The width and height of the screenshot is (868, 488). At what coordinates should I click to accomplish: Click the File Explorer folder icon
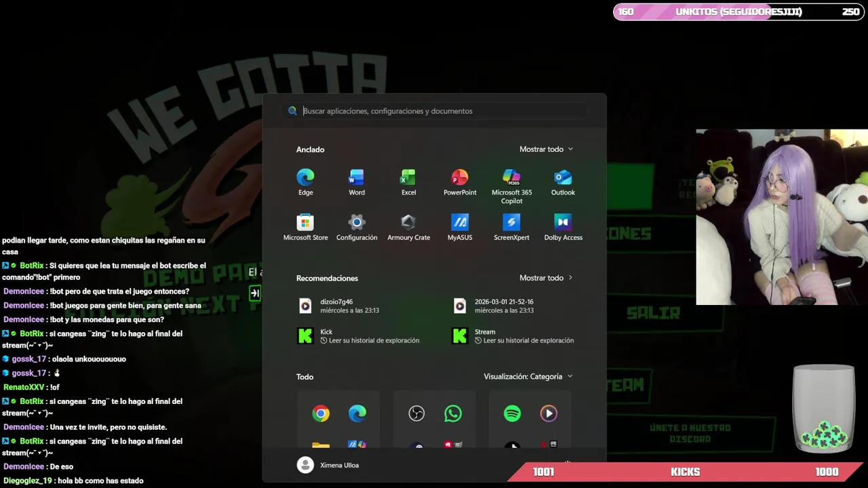pos(321,445)
